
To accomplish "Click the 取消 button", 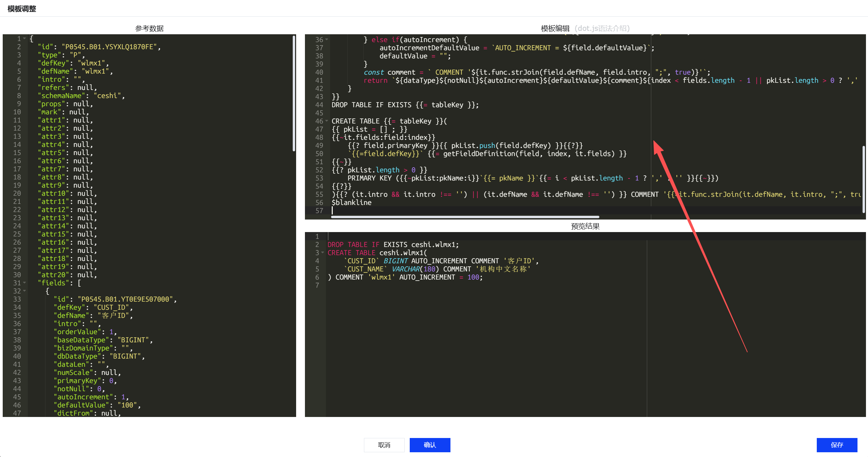I will [384, 445].
